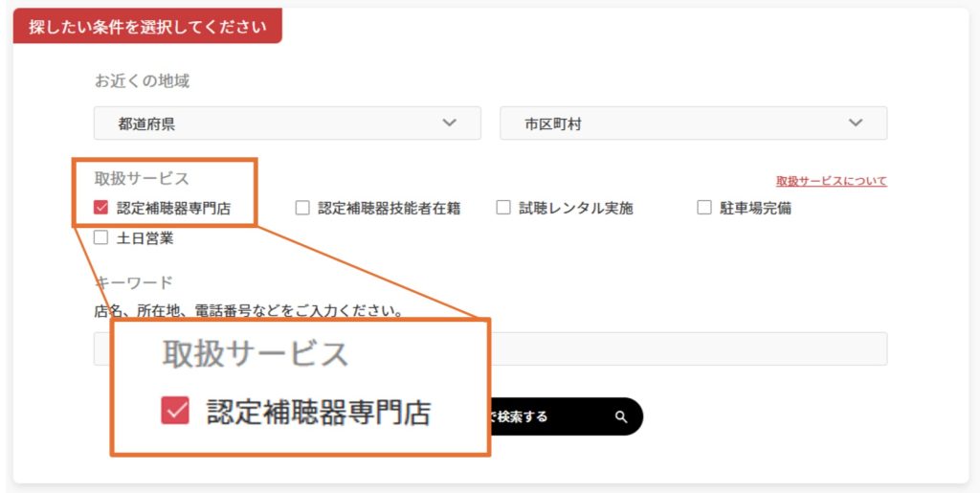Viewport: 980px width, 493px height.
Task: Check the 駐車場完備 option box
Action: coord(704,208)
